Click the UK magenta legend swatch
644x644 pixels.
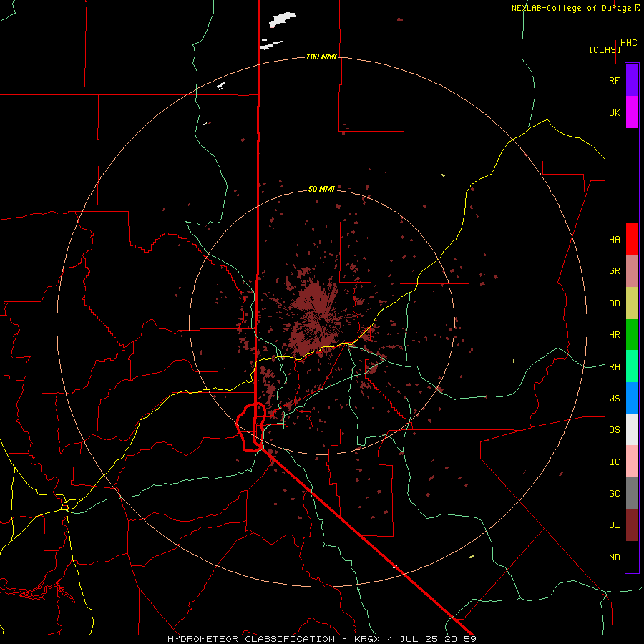632,112
